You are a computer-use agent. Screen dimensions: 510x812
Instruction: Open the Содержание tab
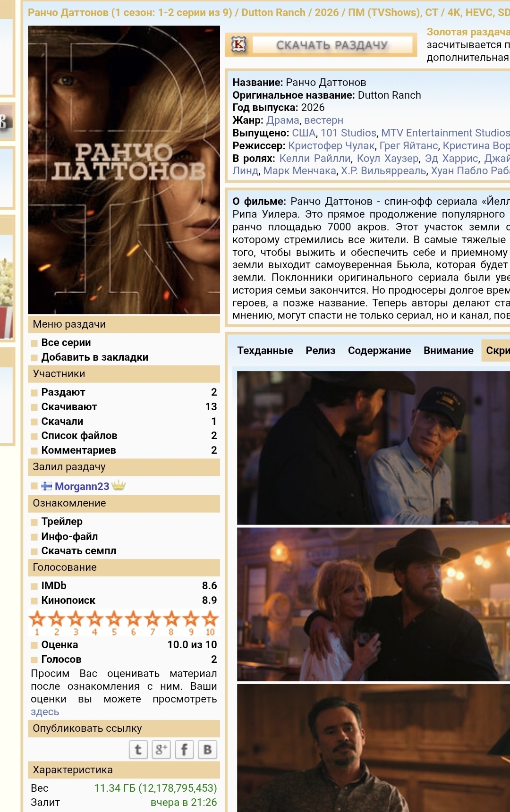coord(379,350)
